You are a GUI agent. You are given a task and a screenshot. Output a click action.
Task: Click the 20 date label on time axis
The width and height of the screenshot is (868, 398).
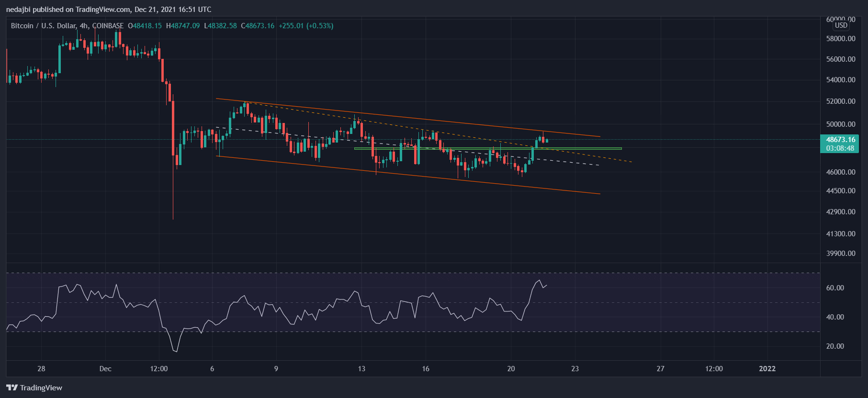click(511, 369)
